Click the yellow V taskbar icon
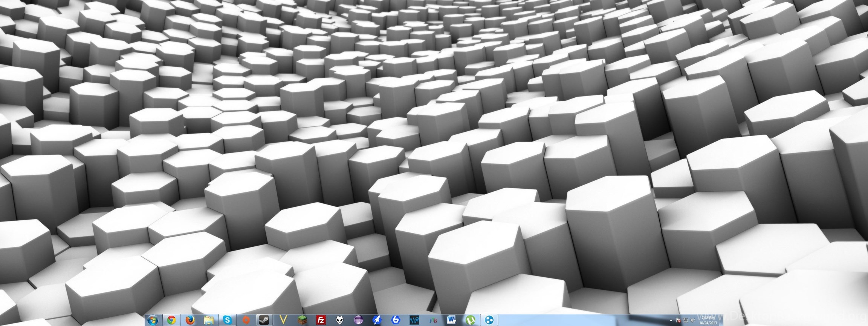Viewport: 868px width, 326px height. coord(283,320)
